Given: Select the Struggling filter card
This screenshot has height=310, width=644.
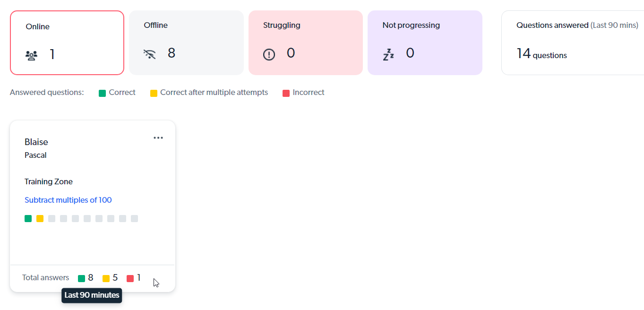Looking at the screenshot, I should (306, 43).
